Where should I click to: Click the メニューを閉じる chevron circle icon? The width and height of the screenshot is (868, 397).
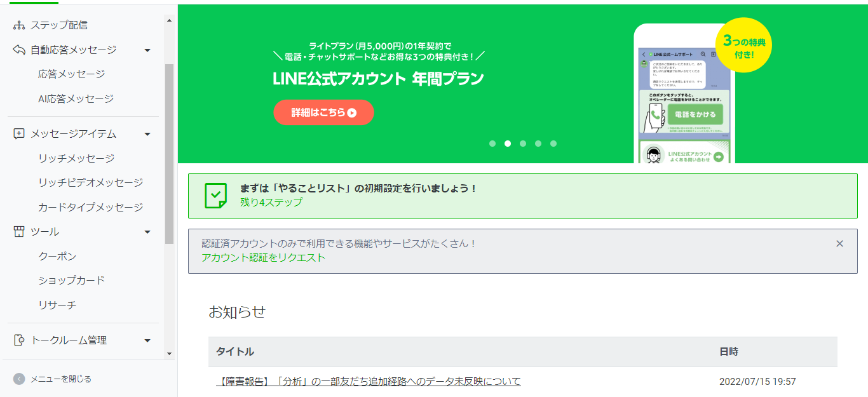pyautogui.click(x=19, y=379)
